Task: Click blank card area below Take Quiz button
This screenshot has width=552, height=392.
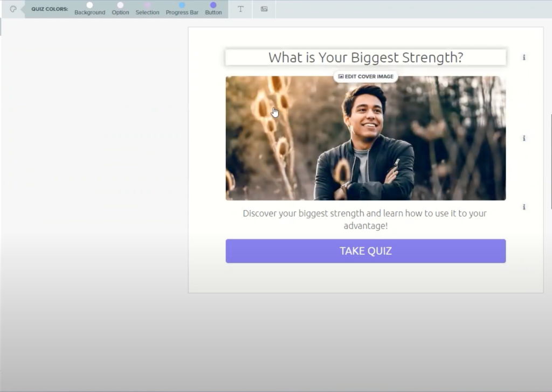Action: coord(366,278)
